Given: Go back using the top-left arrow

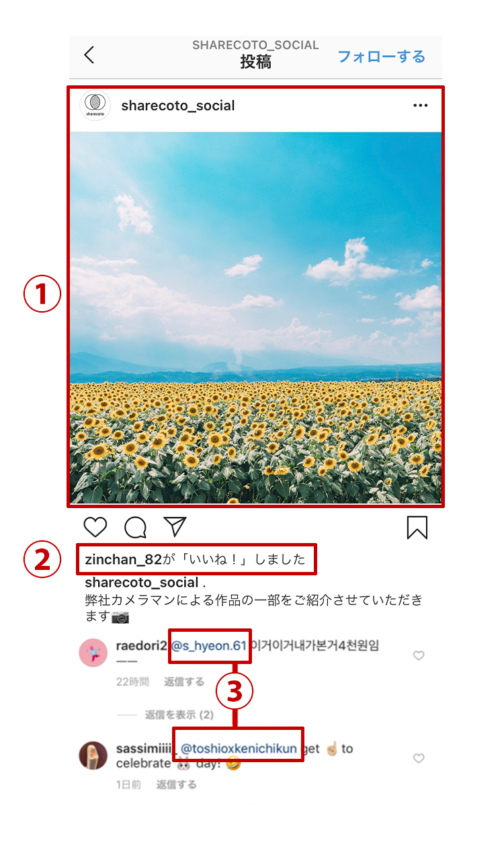Looking at the screenshot, I should point(89,55).
